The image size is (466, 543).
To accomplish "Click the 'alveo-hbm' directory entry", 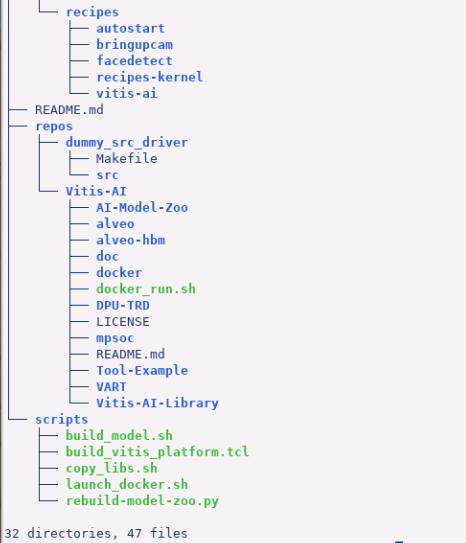I will click(131, 240).
